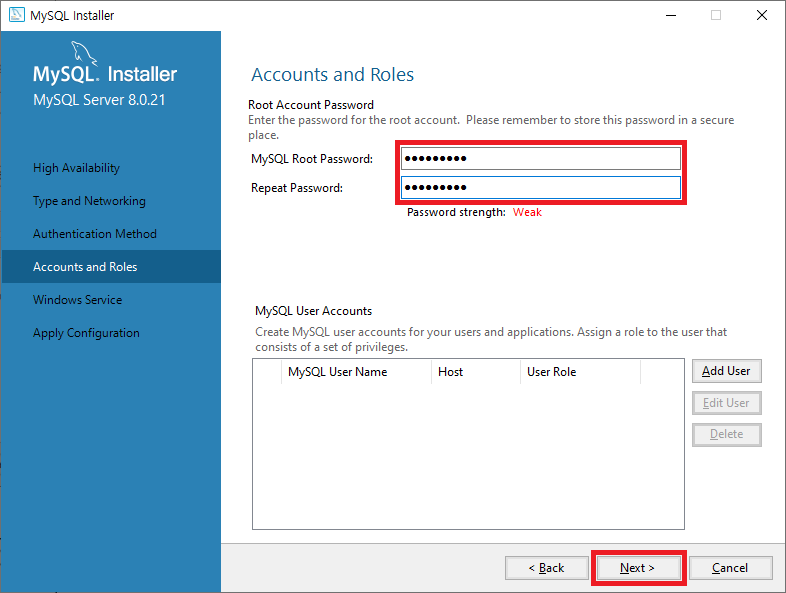Click the Host column header

[x=475, y=372]
